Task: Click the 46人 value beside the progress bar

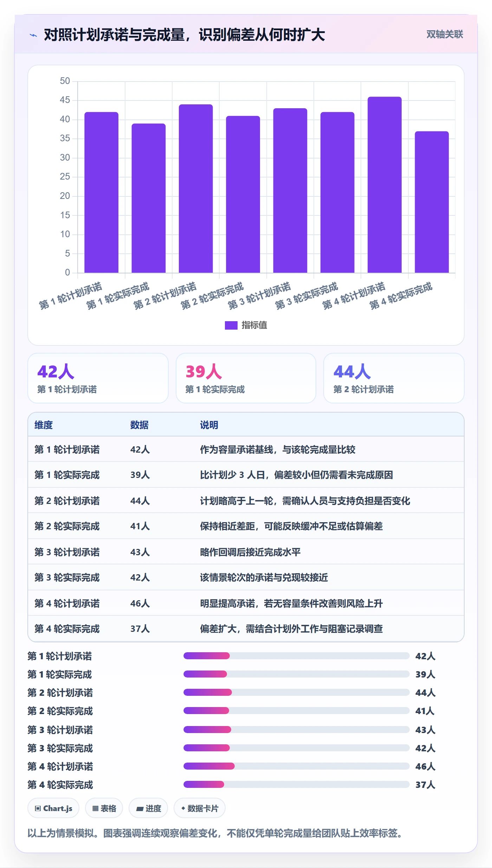Action: click(x=425, y=766)
